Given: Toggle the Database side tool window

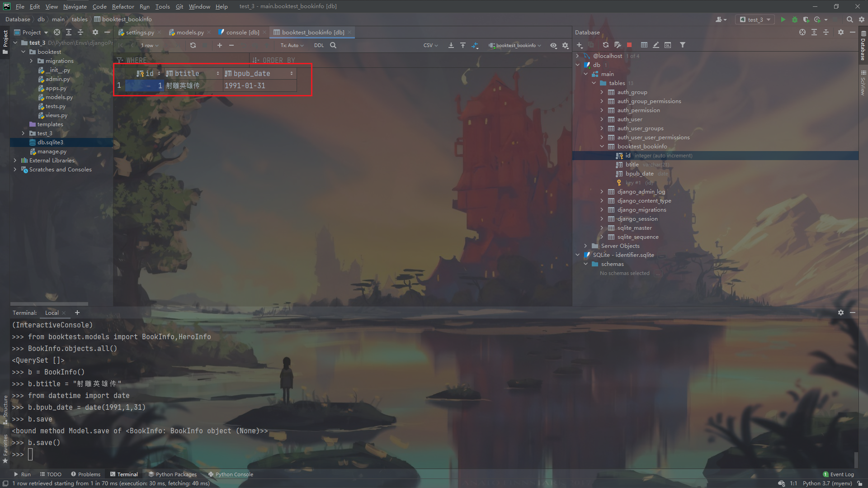Looking at the screenshot, I should click(x=863, y=45).
